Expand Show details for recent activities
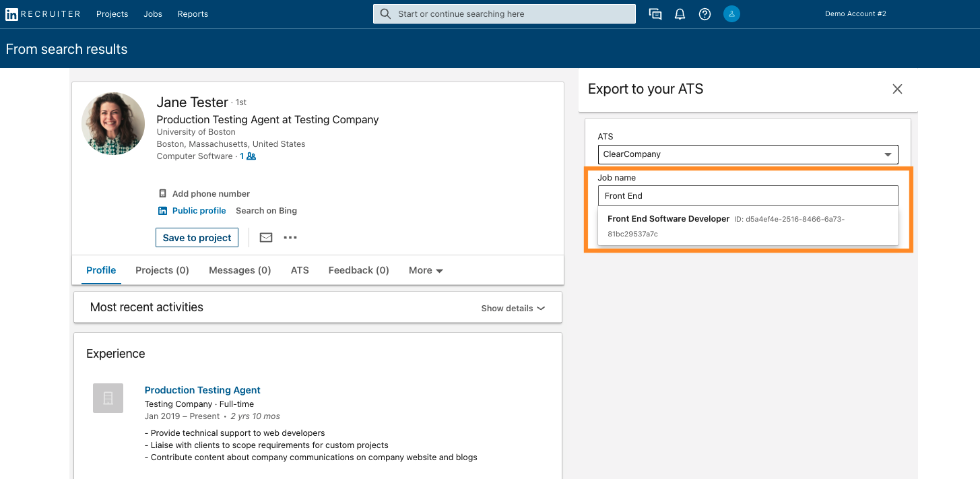The height and width of the screenshot is (479, 980). [513, 308]
